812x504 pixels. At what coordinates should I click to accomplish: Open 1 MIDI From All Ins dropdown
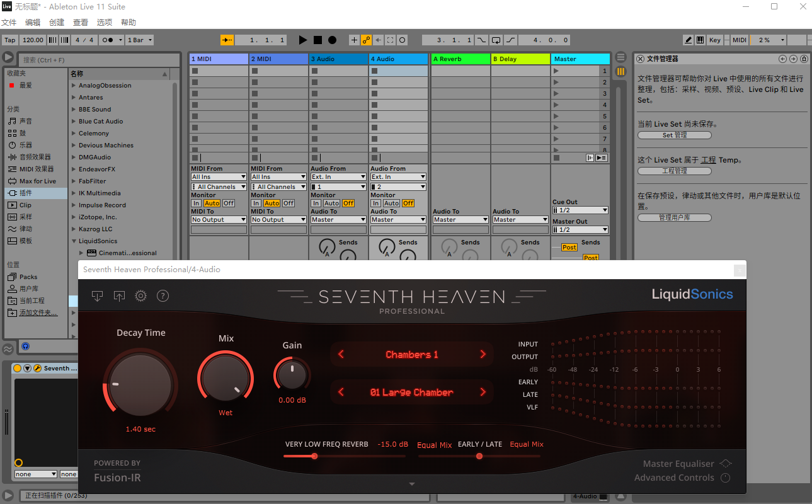(x=219, y=177)
